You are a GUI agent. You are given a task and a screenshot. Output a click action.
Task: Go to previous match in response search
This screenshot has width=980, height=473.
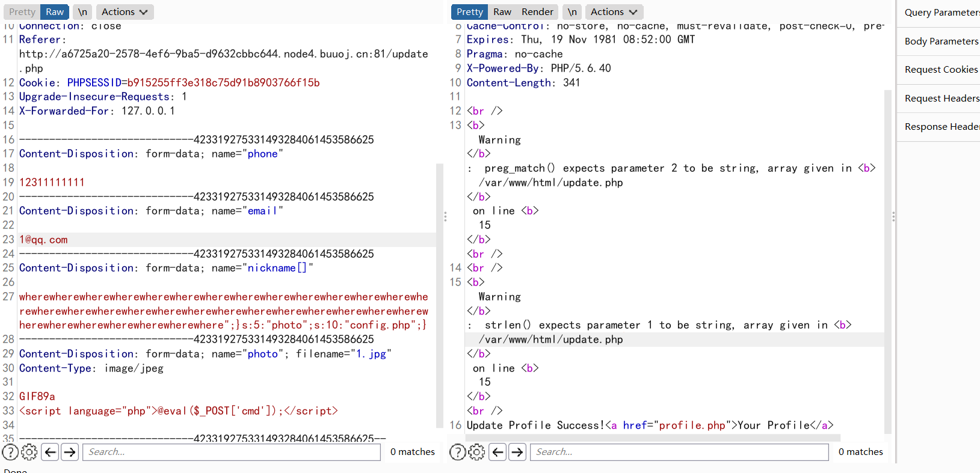pos(498,452)
